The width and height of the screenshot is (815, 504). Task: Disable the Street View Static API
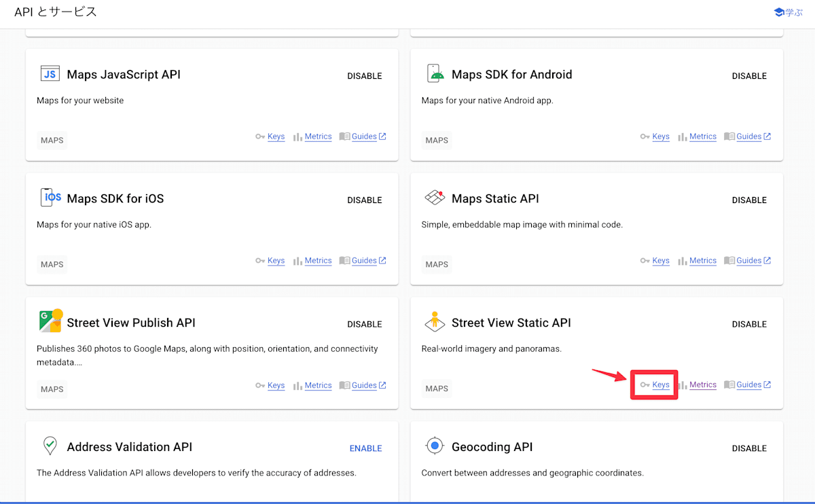click(749, 325)
